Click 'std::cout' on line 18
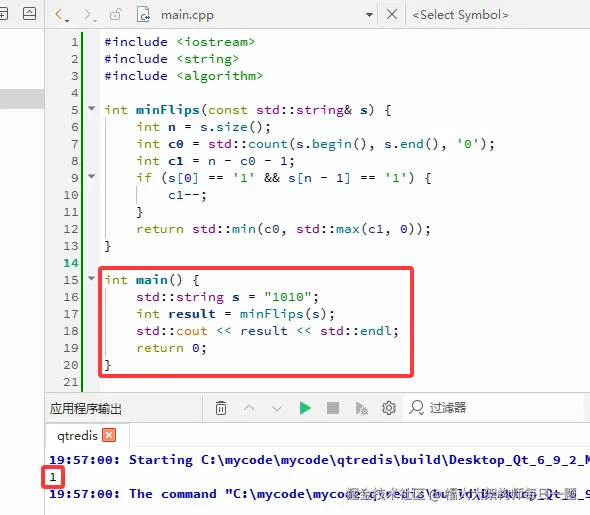The width and height of the screenshot is (590, 515). pyautogui.click(x=172, y=331)
